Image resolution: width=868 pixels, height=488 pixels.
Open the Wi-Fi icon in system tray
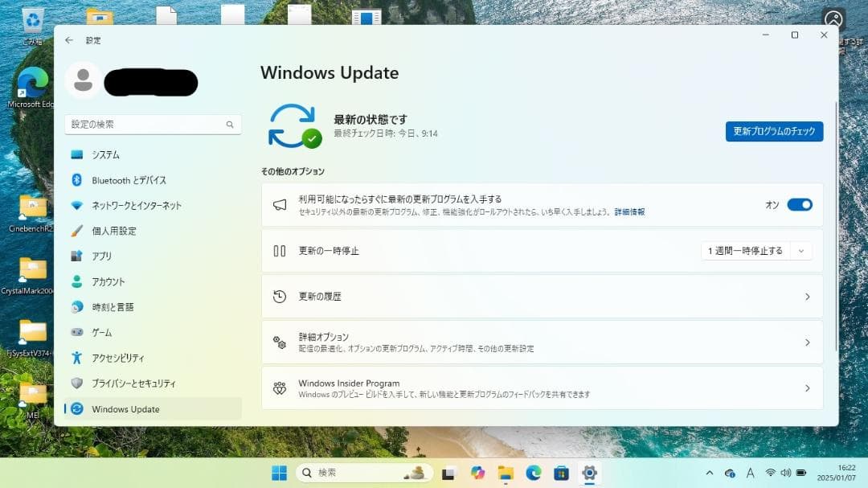772,473
